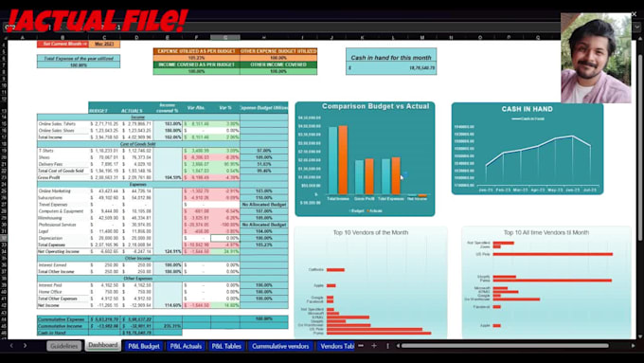
Task: Select the Top 10 All time Vendors chart
Action: (x=546, y=282)
